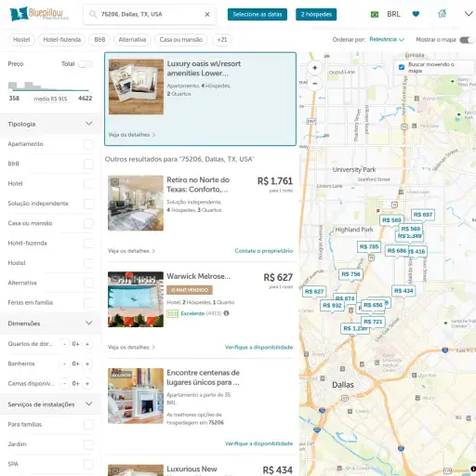This screenshot has height=476, width=476.
Task: Clear the search field with X icon
Action: tap(207, 14)
